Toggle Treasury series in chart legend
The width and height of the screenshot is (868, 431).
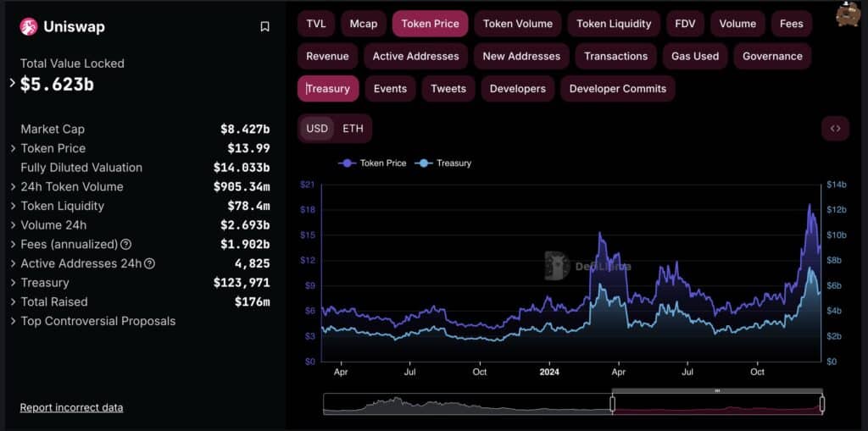click(443, 163)
